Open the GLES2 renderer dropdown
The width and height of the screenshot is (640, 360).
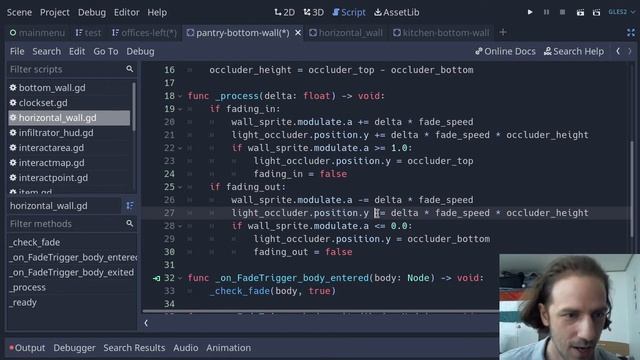pos(621,12)
